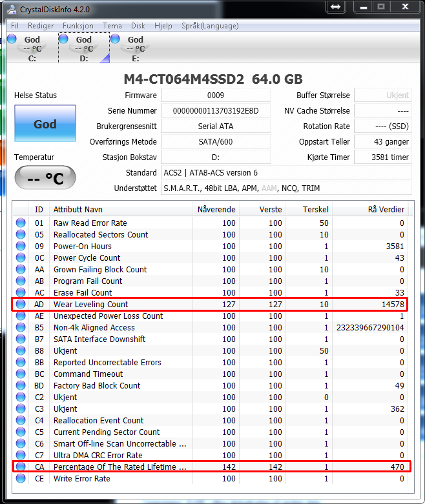
Task: Select the Erase Fail Count attribute name
Action: pos(83,292)
